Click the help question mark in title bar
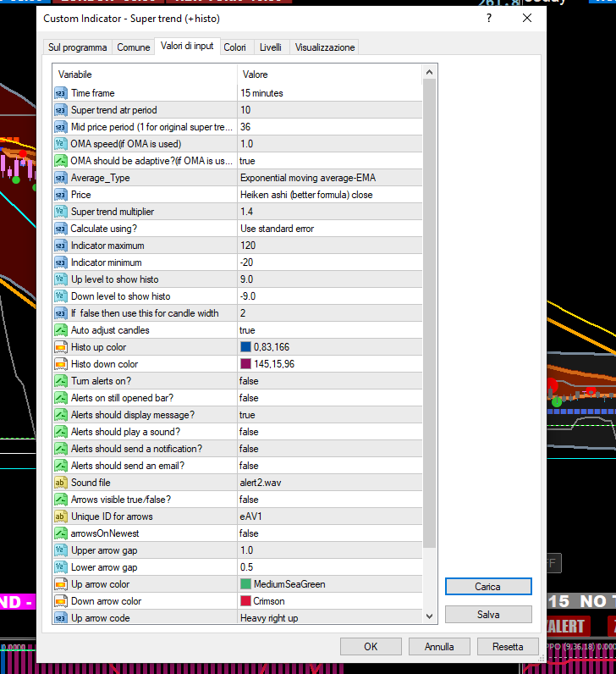 489,18
